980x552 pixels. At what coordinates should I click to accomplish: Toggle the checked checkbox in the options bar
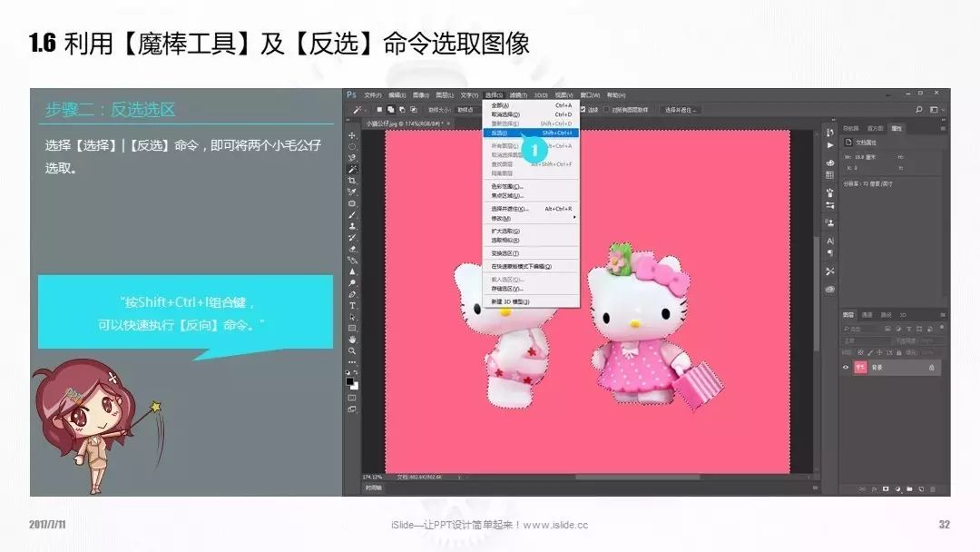[x=583, y=109]
